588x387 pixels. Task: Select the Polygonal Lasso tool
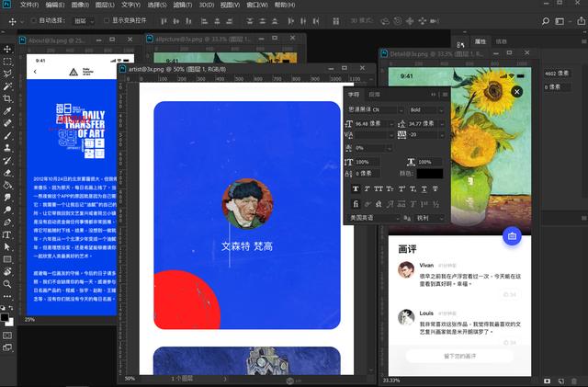point(7,74)
